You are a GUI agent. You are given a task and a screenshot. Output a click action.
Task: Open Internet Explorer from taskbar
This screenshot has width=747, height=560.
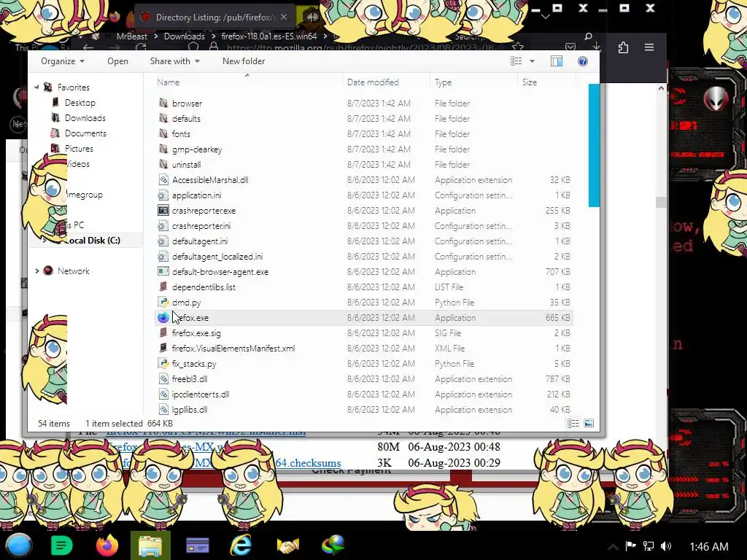[241, 545]
